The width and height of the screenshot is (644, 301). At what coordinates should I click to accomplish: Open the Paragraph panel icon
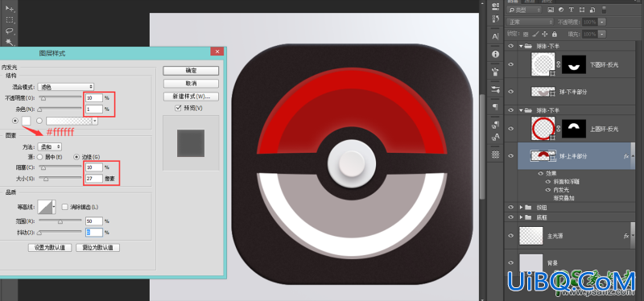point(495,106)
